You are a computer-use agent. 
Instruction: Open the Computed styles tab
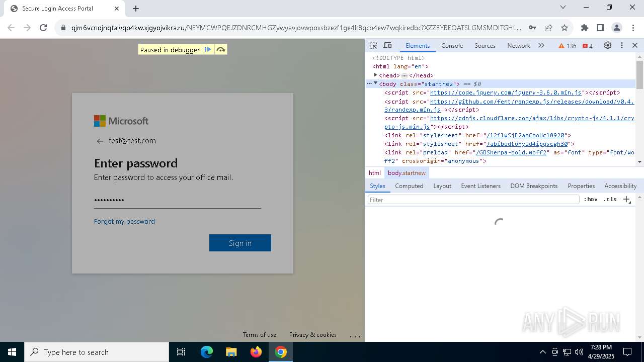[409, 186]
